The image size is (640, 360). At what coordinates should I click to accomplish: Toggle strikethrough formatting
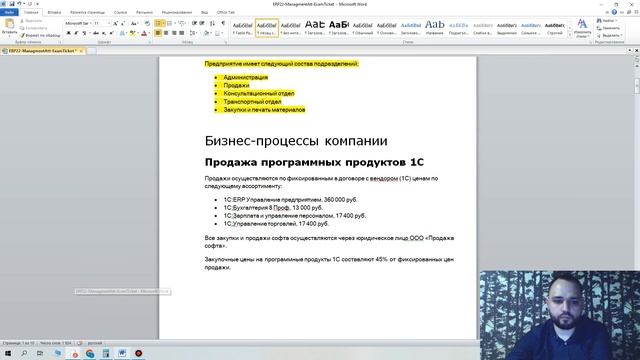(96, 33)
